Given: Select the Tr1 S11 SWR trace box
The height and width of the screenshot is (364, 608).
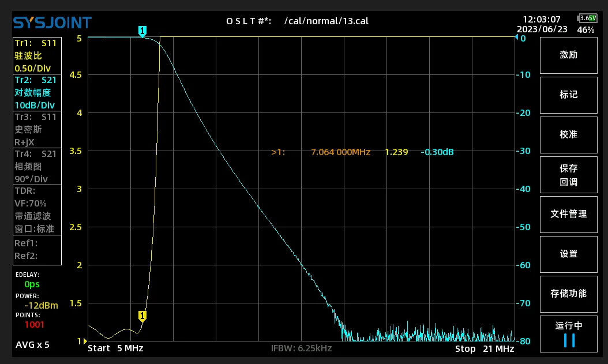Looking at the screenshot, I should [x=37, y=56].
